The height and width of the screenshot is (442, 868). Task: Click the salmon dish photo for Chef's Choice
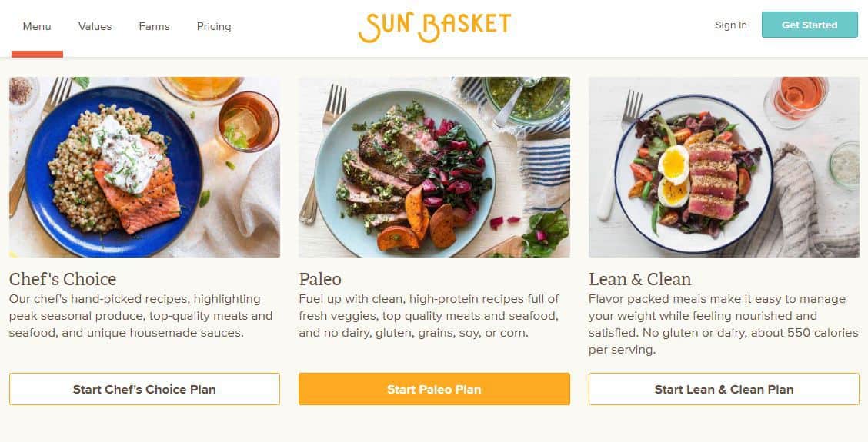(x=145, y=167)
